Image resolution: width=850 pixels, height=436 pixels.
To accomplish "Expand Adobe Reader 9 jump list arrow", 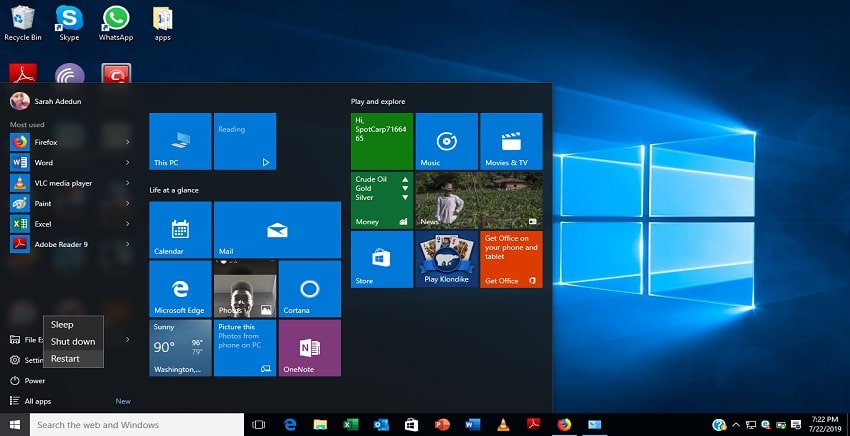I will click(127, 245).
